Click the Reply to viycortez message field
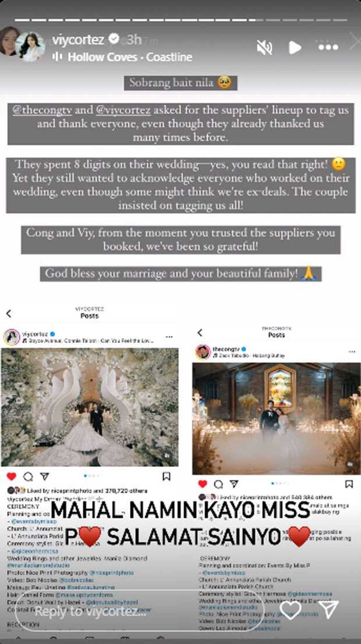361x644 pixels. [x=139, y=611]
